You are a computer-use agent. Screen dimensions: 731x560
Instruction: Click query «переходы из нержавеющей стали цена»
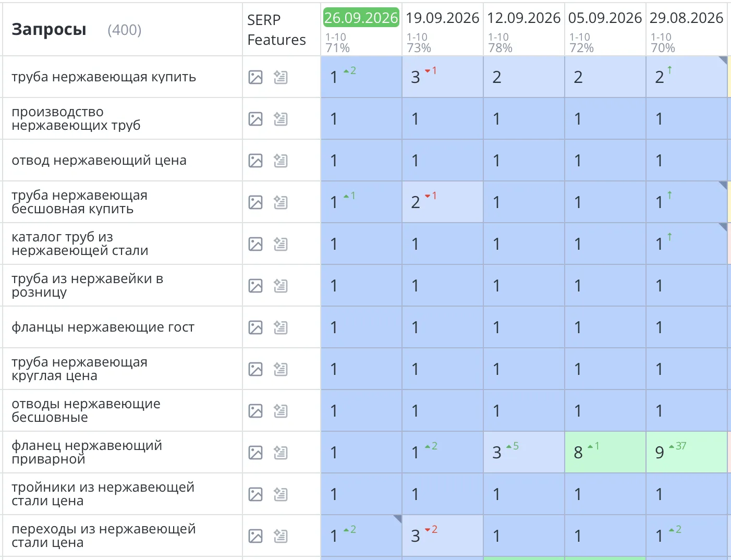104,535
